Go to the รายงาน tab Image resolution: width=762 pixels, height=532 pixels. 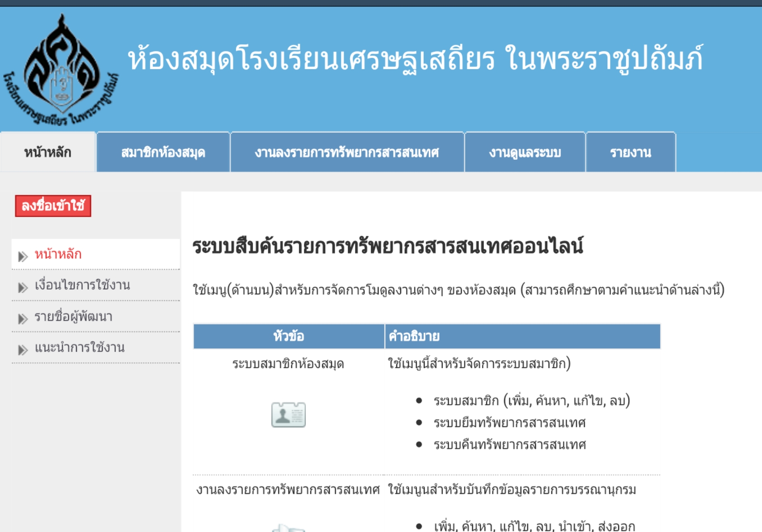pyautogui.click(x=630, y=152)
